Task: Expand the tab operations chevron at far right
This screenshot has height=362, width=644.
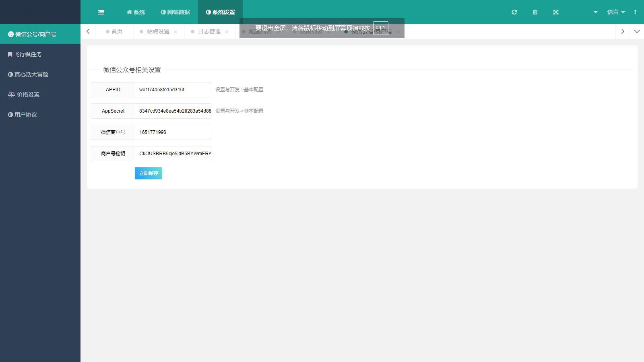Action: click(x=637, y=31)
